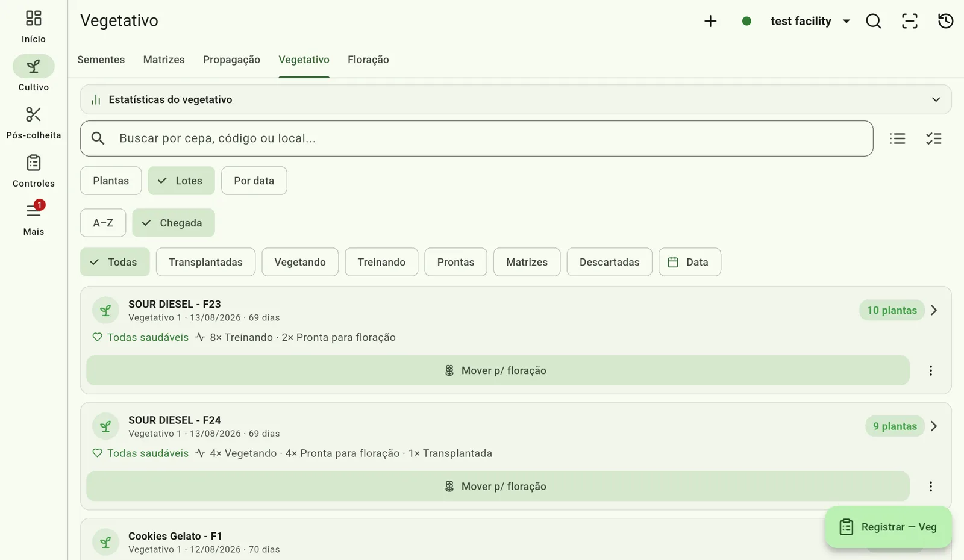
Task: Click the heart health icon on F23 batch
Action: coord(98,337)
